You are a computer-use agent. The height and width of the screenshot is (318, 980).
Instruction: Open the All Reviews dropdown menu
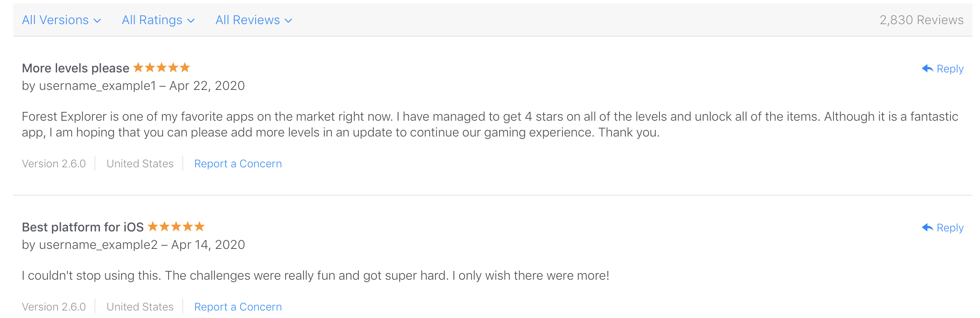(254, 20)
